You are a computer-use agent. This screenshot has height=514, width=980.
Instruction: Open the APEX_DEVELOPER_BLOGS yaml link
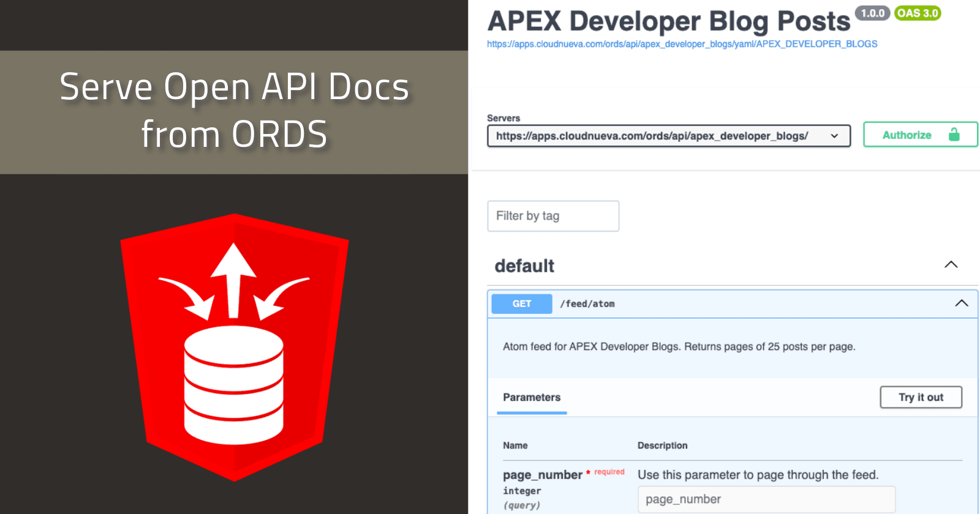pos(682,44)
